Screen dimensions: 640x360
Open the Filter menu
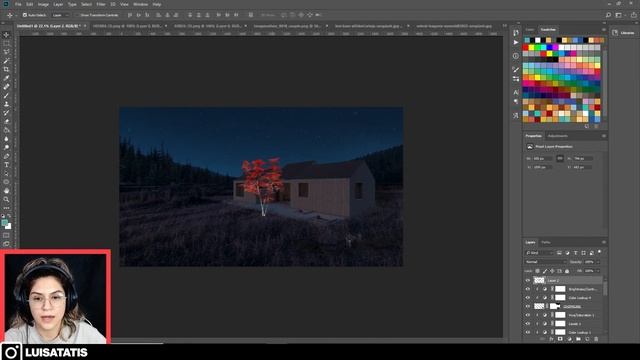coord(101,4)
